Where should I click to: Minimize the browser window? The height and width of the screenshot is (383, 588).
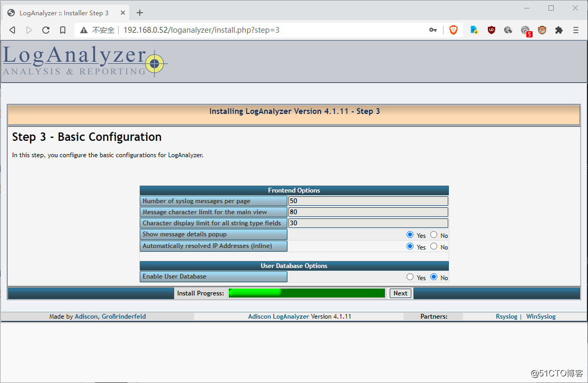point(527,8)
